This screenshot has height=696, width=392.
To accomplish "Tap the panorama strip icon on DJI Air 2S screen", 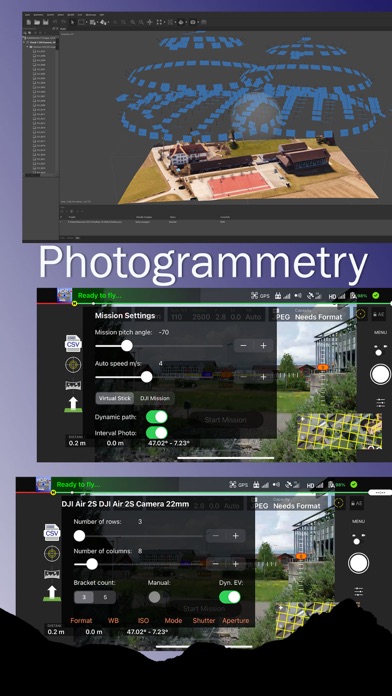I will tap(52, 574).
